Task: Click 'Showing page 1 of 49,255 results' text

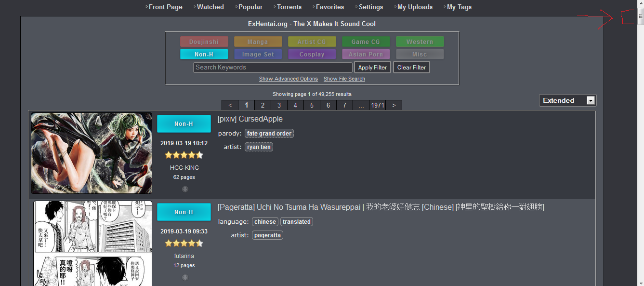Action: (x=312, y=94)
